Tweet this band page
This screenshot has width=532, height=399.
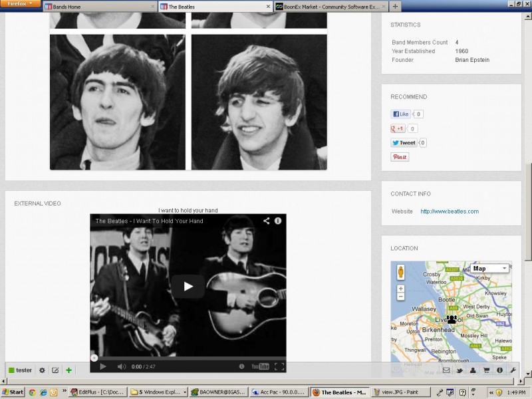click(404, 143)
